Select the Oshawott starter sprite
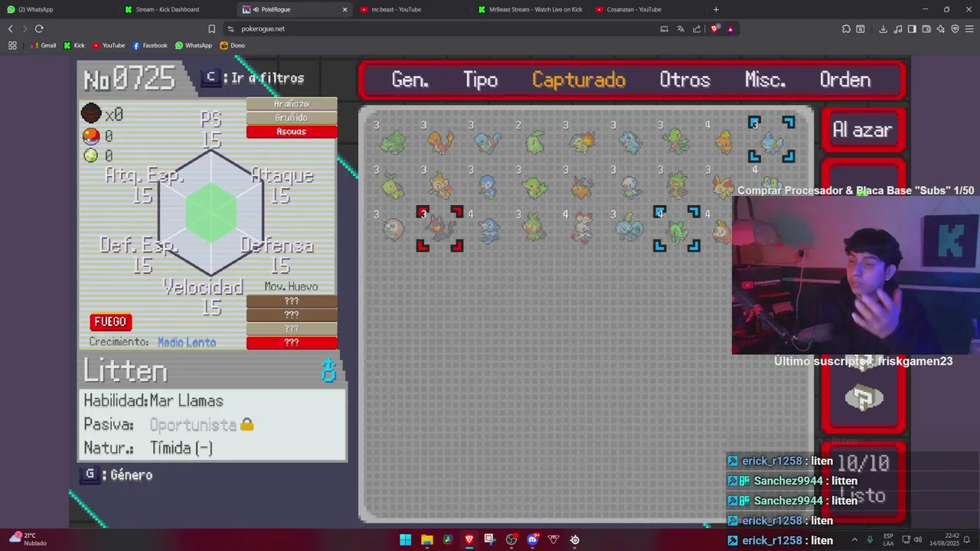Viewport: 980px width, 551px height. point(630,186)
